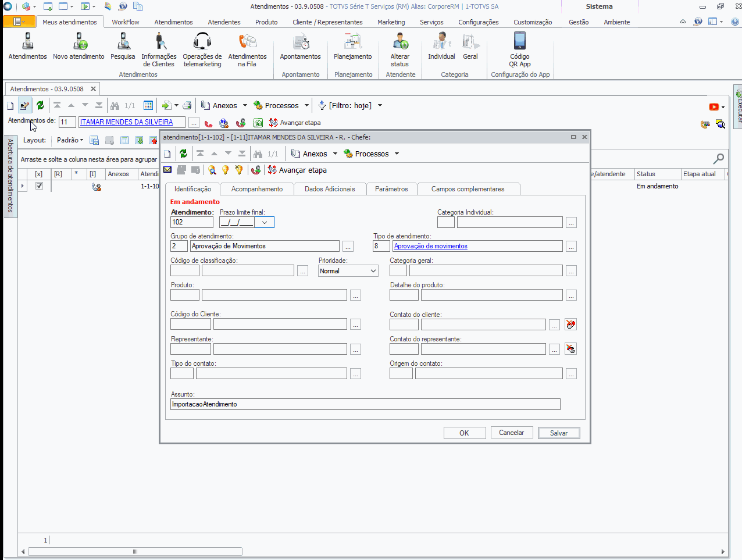Switch to the Campos complementares tab
Screen dimensions: 742x560
pos(468,189)
